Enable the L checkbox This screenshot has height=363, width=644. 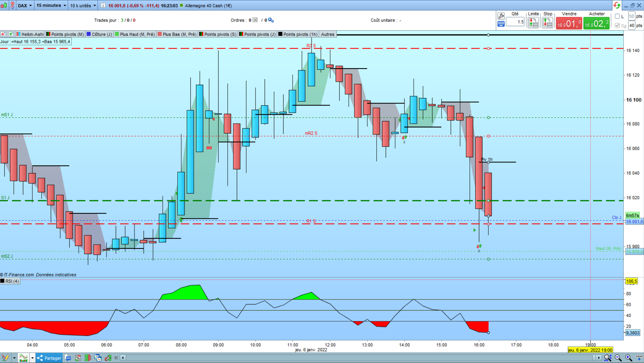[x=617, y=16]
